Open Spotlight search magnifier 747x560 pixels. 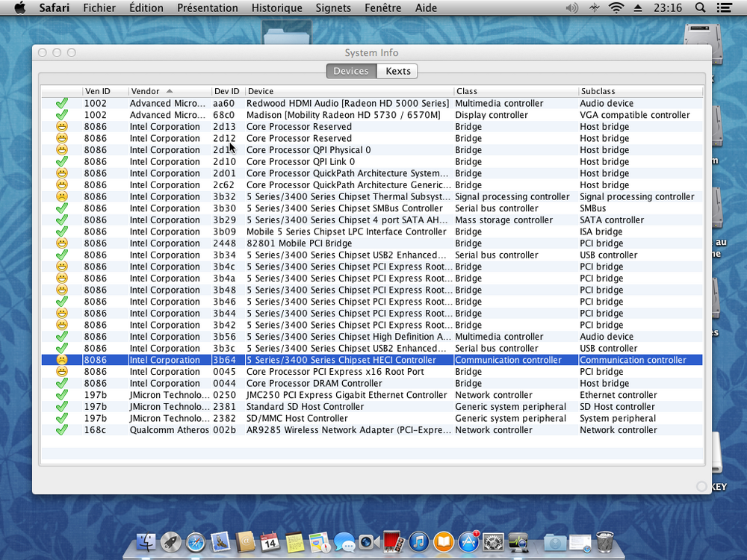click(700, 7)
